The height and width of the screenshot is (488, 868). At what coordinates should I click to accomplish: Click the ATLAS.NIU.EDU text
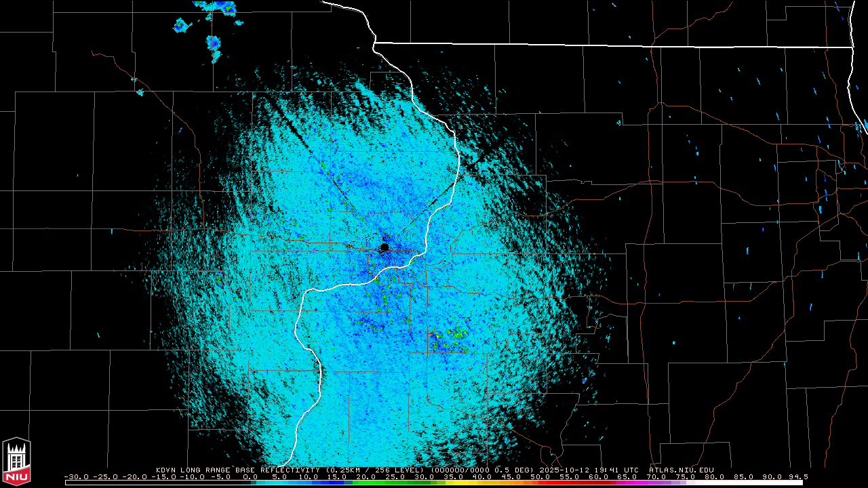pos(682,470)
